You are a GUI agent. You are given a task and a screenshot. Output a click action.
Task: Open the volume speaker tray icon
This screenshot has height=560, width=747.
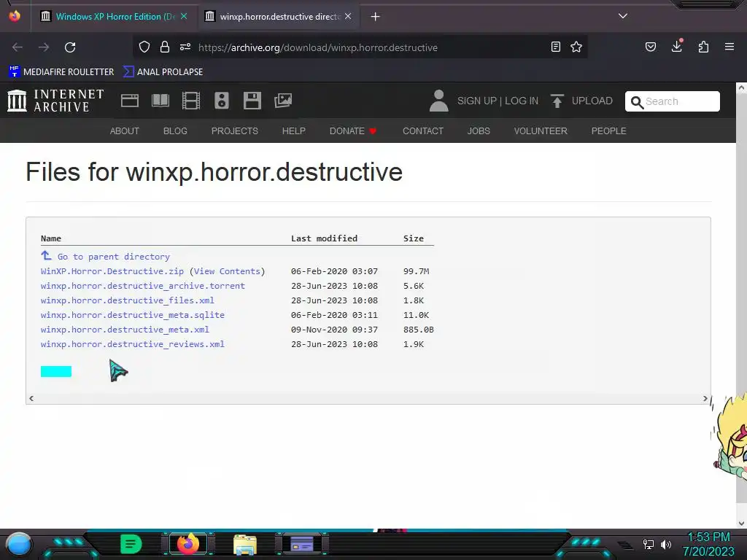tap(666, 544)
